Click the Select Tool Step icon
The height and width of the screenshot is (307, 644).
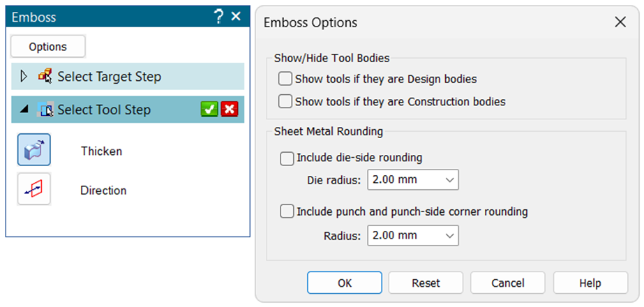45,110
